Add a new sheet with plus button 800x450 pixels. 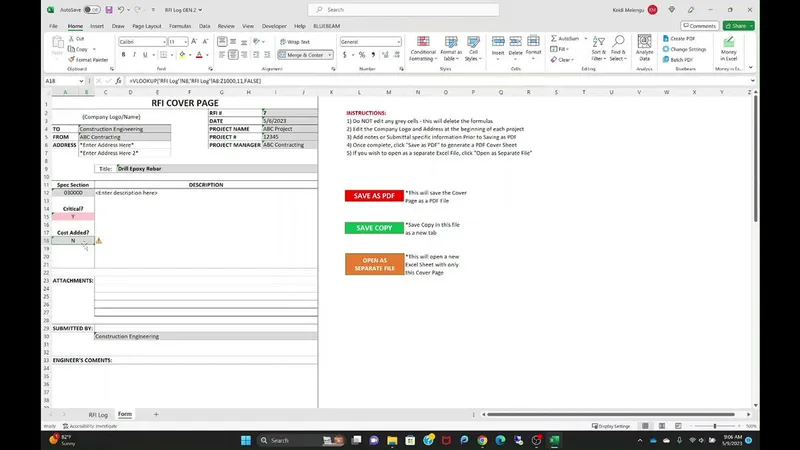pyautogui.click(x=156, y=415)
